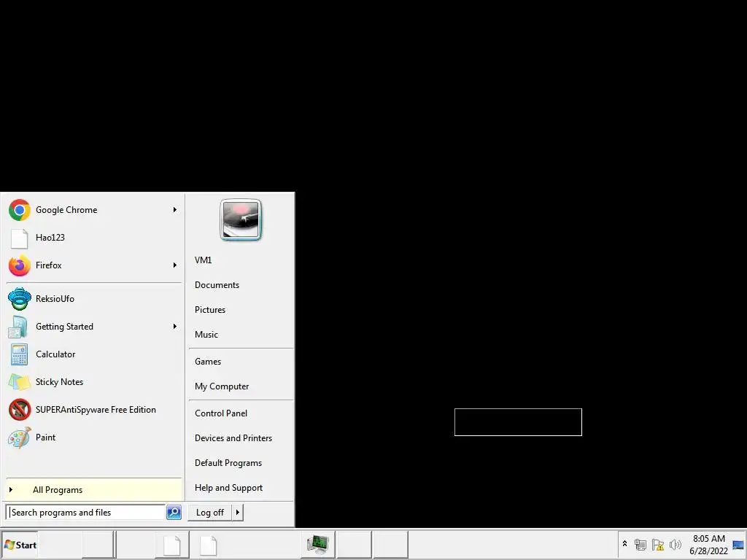Open ReksioUfo program icon
747x560 pixels.
(x=20, y=299)
